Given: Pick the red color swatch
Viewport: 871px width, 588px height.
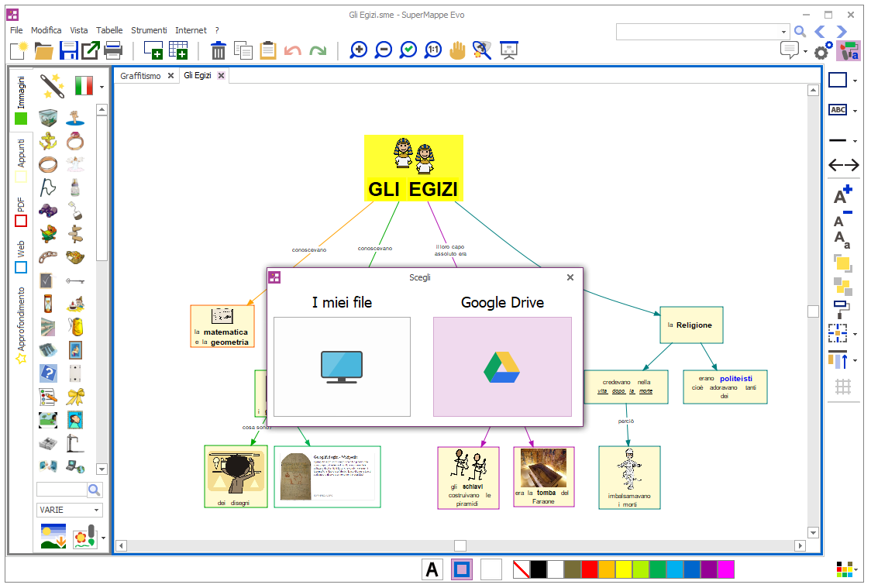Looking at the screenshot, I should pyautogui.click(x=590, y=569).
